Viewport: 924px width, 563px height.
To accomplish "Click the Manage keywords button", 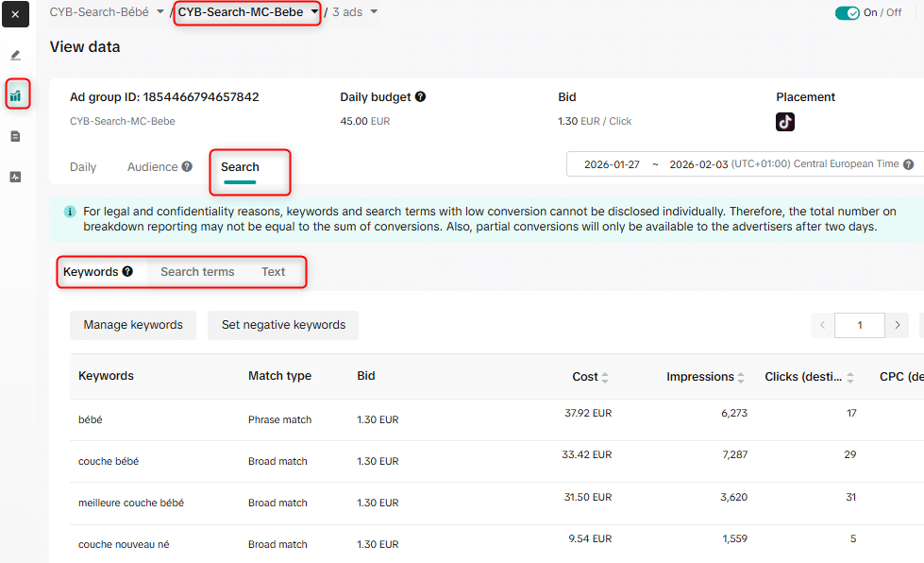I will click(x=133, y=325).
